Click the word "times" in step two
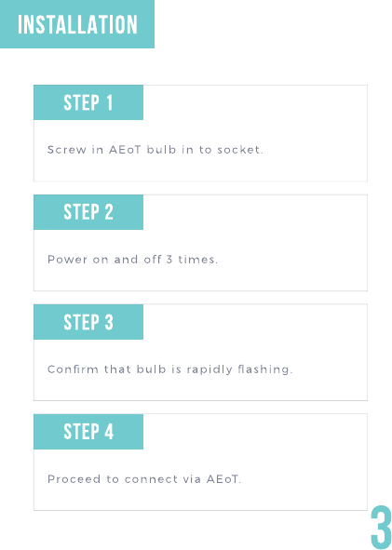This screenshot has width=392, height=550. pyautogui.click(x=196, y=260)
